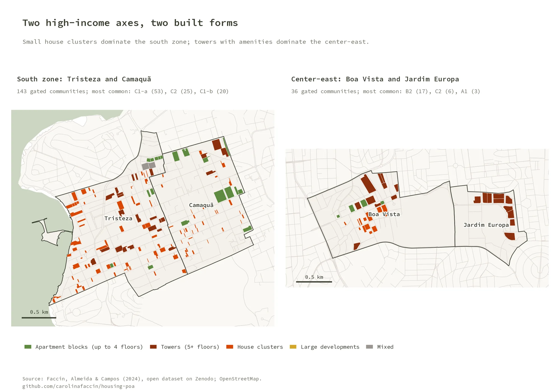560x392 pixels.
Task: Select the 'Mixed' legend label
Action: [385, 347]
